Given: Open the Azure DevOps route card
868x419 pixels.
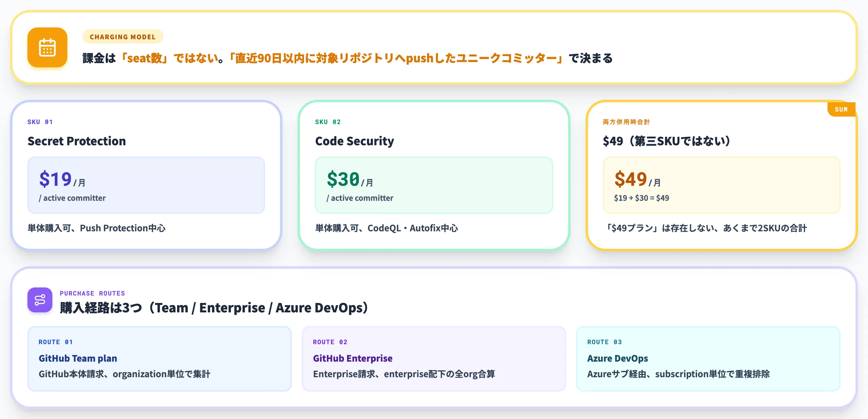Looking at the screenshot, I should pos(708,359).
